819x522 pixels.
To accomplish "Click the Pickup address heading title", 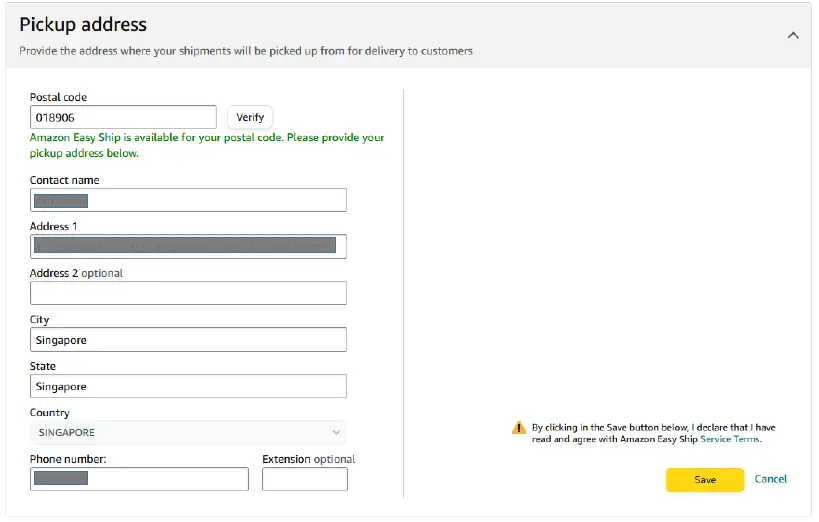I will point(83,24).
